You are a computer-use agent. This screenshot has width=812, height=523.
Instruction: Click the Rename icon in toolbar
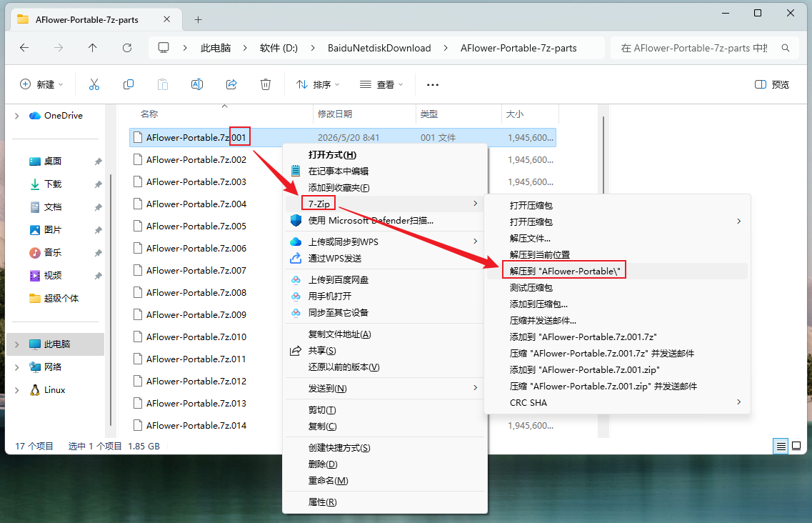[197, 84]
